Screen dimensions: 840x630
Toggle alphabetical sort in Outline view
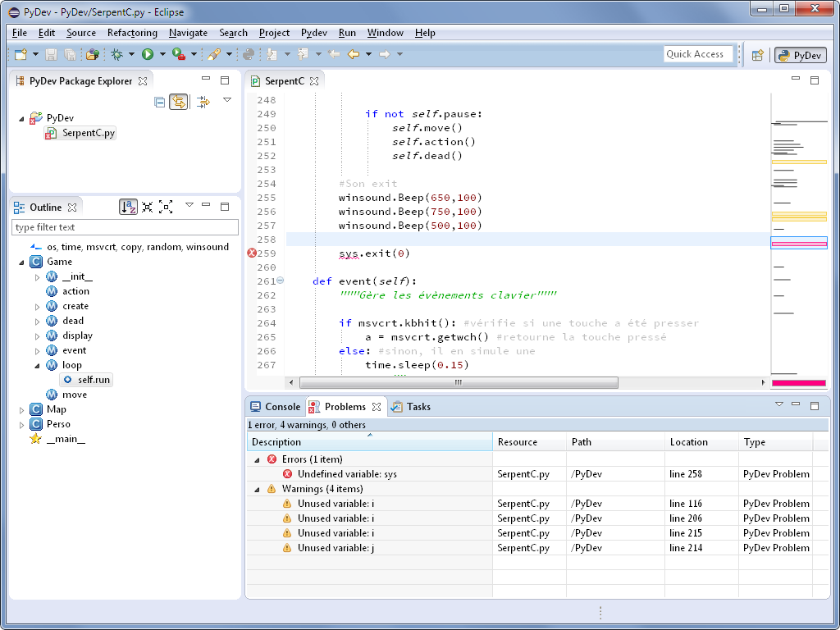[x=128, y=208]
